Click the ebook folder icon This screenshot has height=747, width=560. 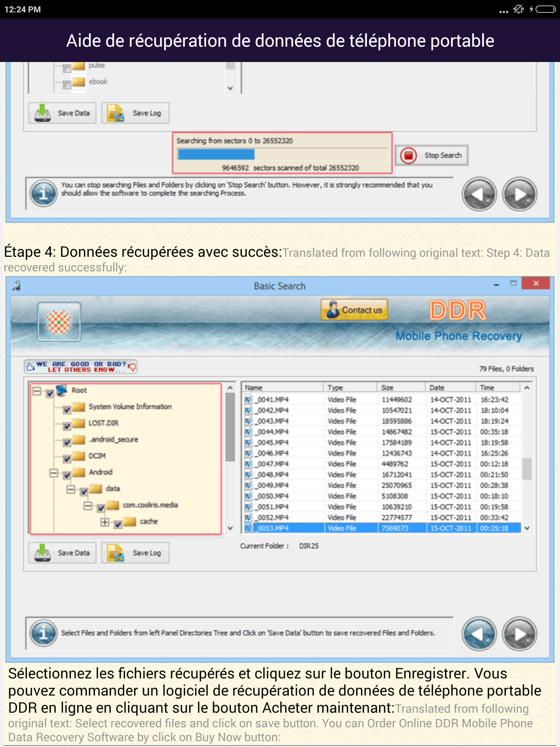pos(78,82)
